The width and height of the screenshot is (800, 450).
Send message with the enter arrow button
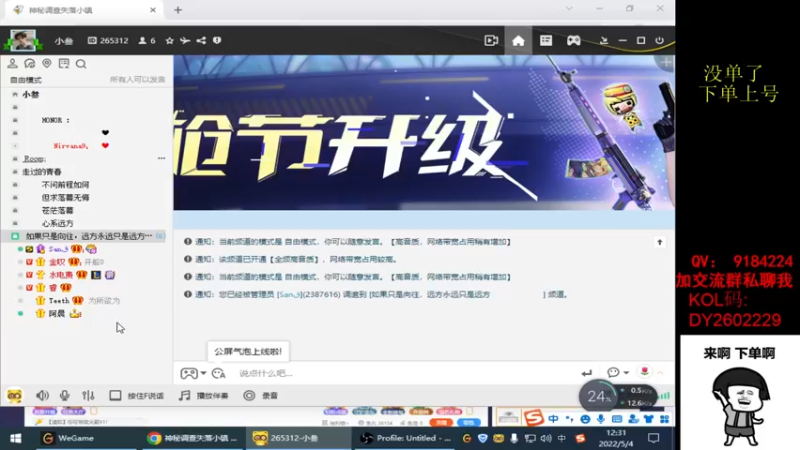click(586, 373)
